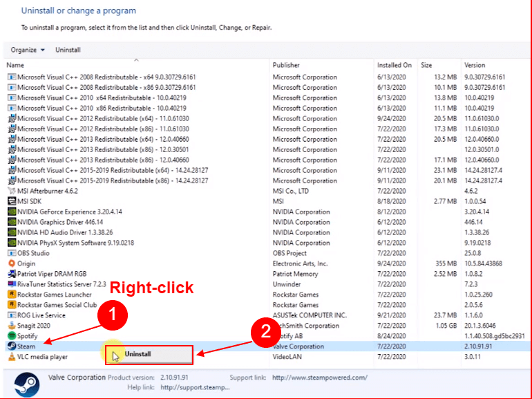
Task: Select the Snagit 2020 icon
Action: 12,325
